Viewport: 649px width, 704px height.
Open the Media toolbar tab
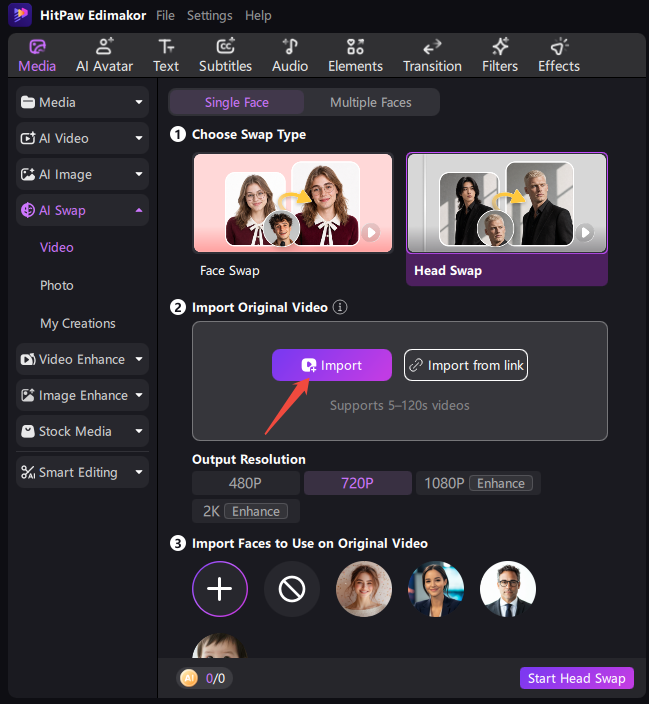point(37,56)
